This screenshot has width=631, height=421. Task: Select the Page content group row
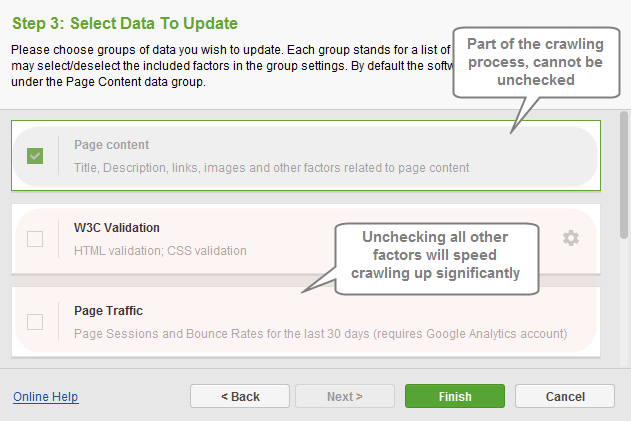point(306,156)
